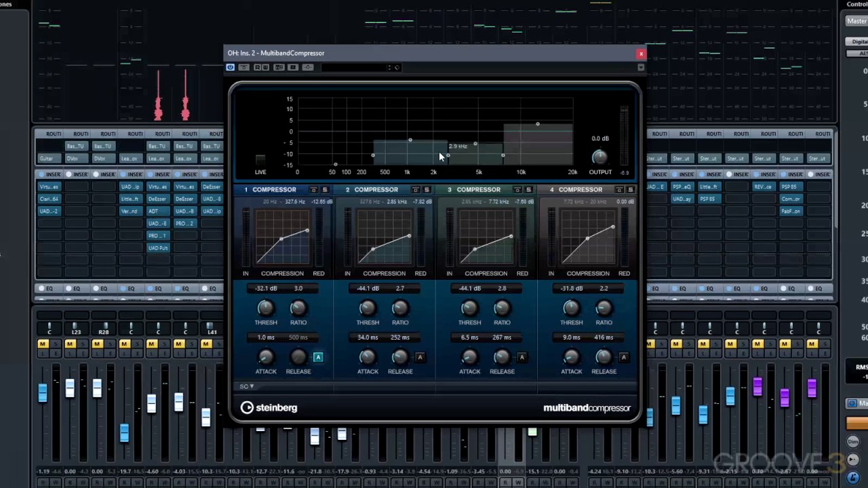Click band 3 ATTACK knob
Image resolution: width=868 pixels, height=488 pixels.
pos(469,357)
